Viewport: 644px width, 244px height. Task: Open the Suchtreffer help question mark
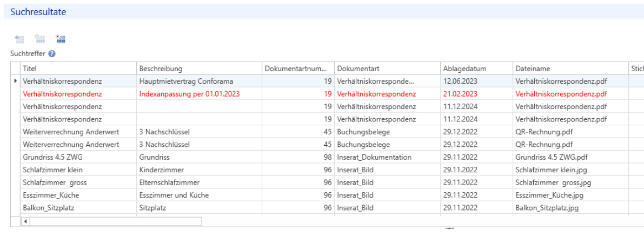click(x=52, y=54)
